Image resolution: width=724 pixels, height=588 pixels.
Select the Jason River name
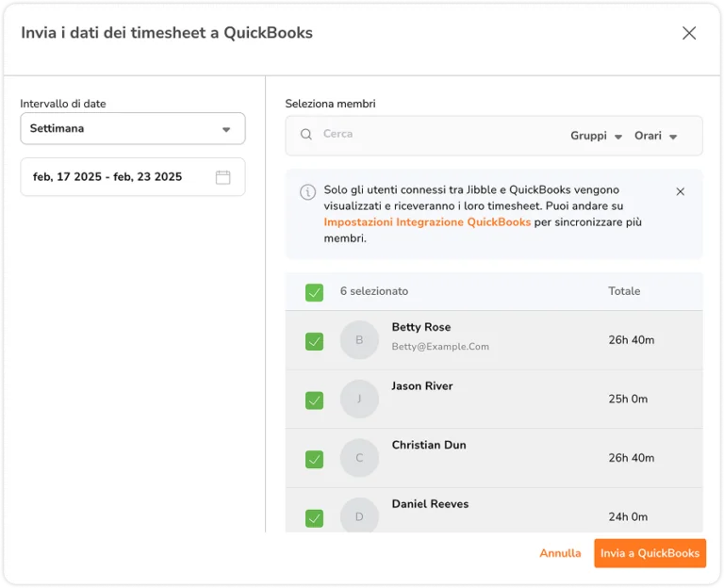pos(422,386)
